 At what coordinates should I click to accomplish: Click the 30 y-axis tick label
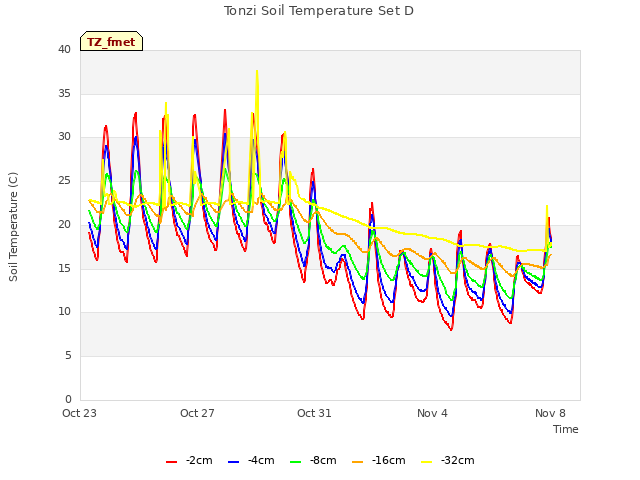pos(64,137)
